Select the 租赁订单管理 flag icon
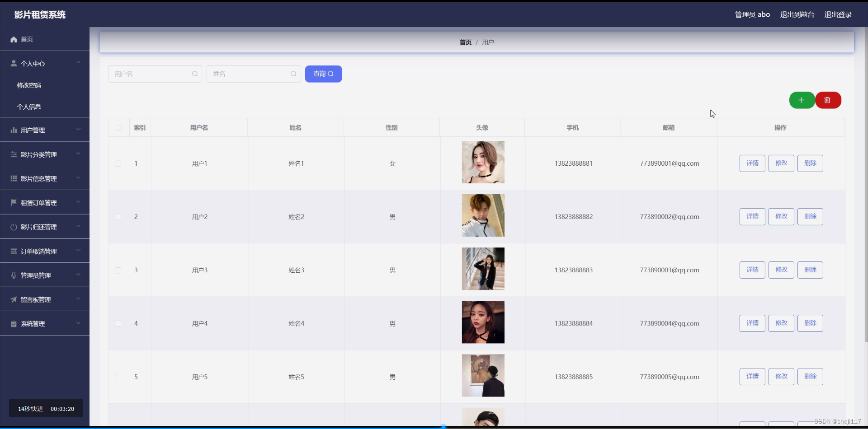The image size is (868, 429). coord(14,202)
